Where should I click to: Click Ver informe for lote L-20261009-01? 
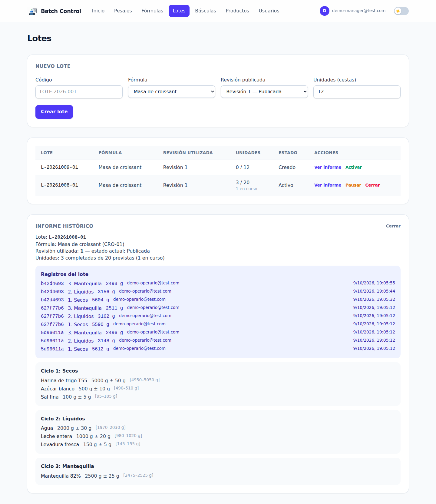(x=328, y=167)
